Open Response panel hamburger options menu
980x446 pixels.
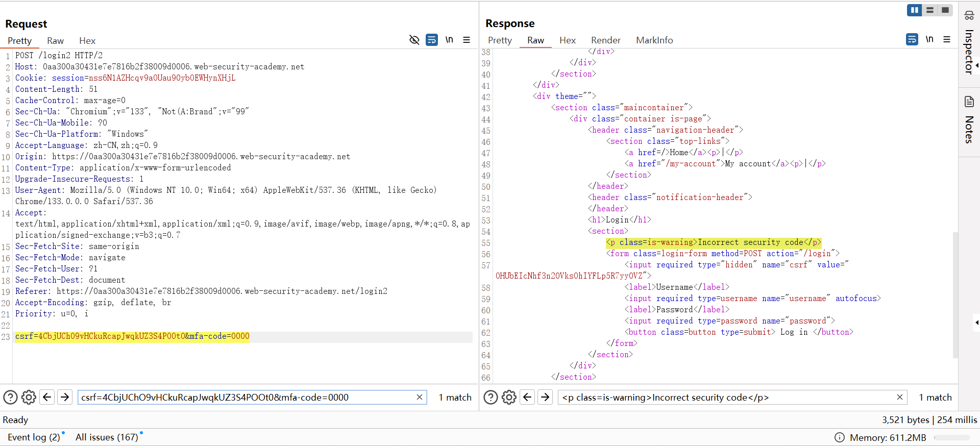(947, 39)
